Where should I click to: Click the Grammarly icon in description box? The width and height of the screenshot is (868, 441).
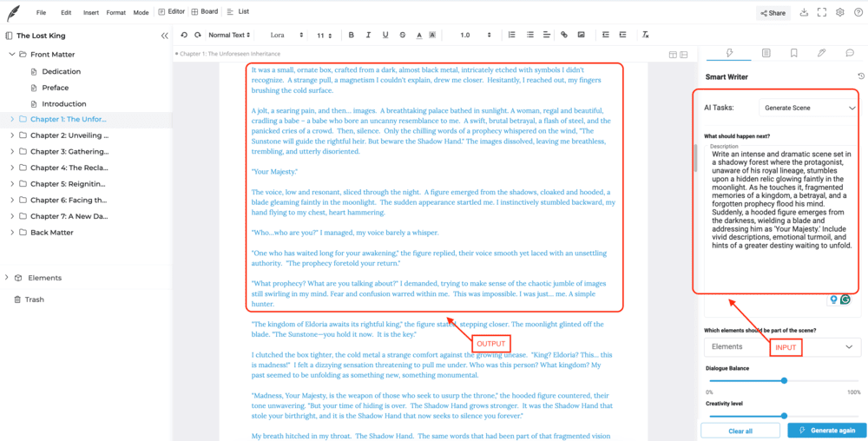(845, 299)
